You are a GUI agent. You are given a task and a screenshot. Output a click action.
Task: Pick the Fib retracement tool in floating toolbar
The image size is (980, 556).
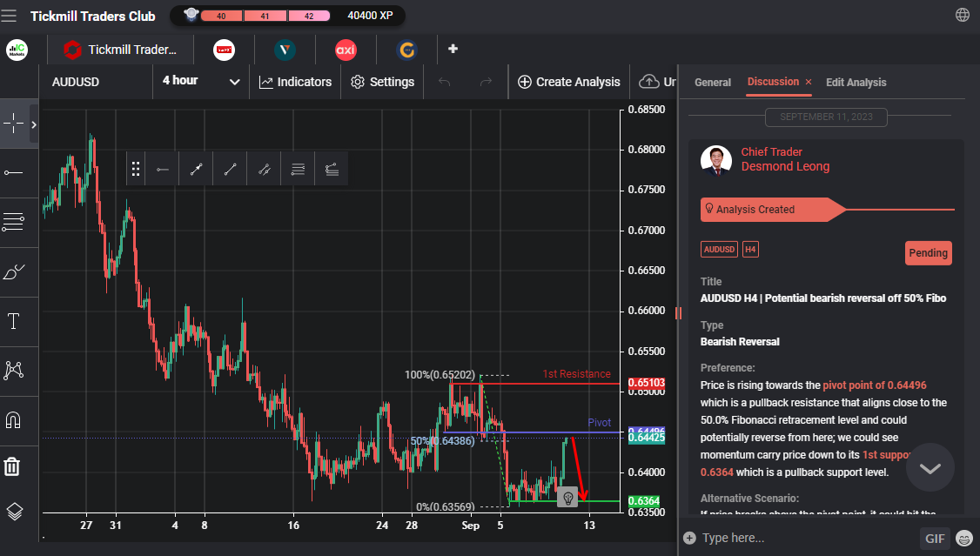coord(299,169)
